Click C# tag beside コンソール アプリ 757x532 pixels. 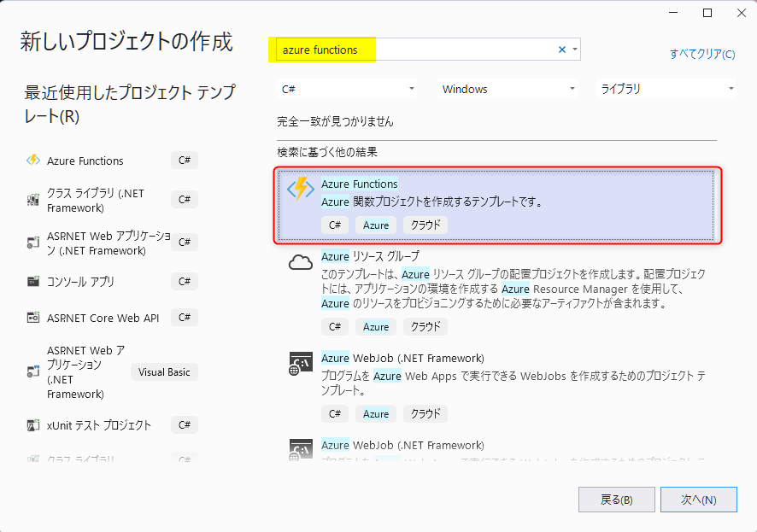pos(185,281)
